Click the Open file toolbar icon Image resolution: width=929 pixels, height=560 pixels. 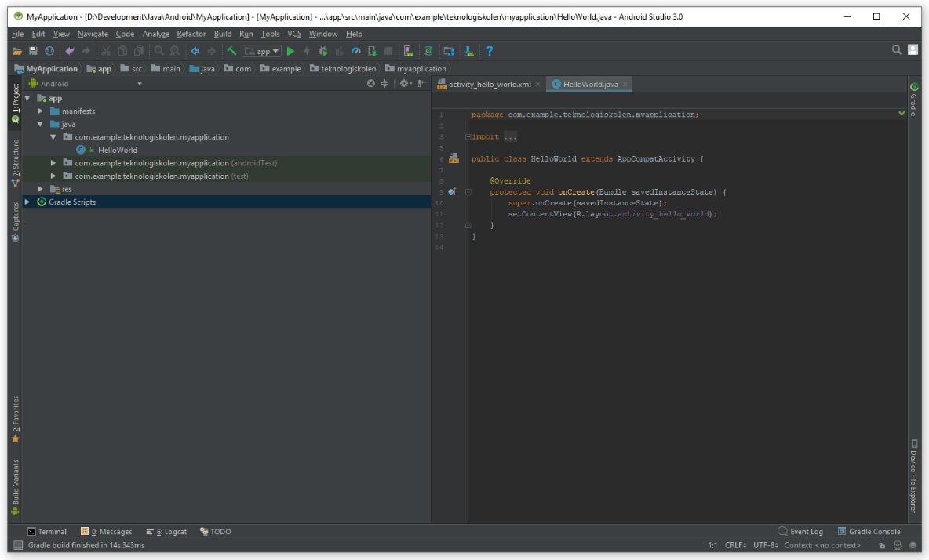tap(16, 52)
